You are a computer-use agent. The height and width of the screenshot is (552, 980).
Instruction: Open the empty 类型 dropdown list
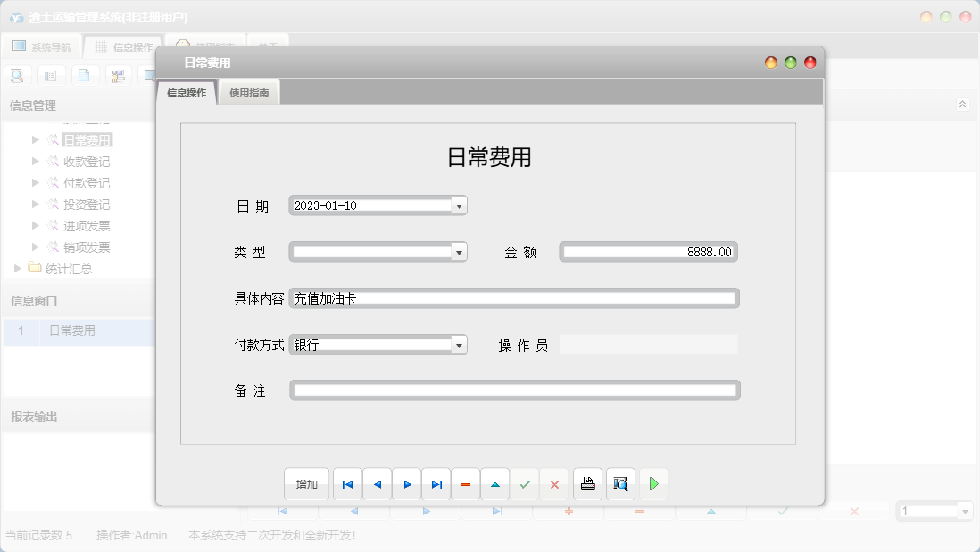click(459, 251)
